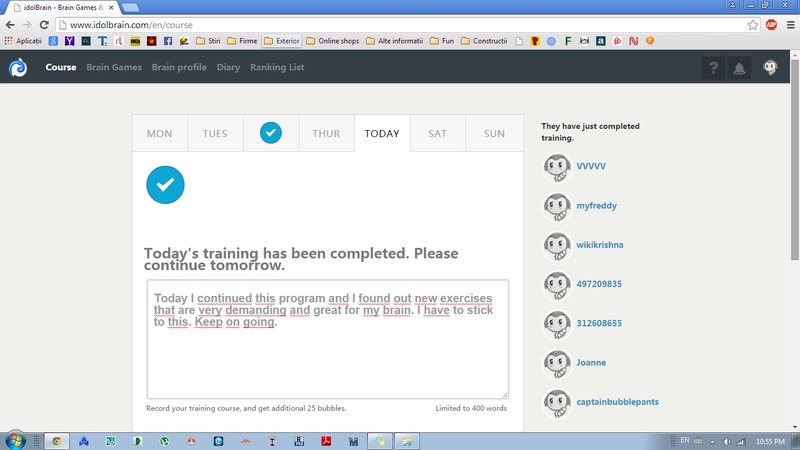Open the Diary section

coord(228,68)
